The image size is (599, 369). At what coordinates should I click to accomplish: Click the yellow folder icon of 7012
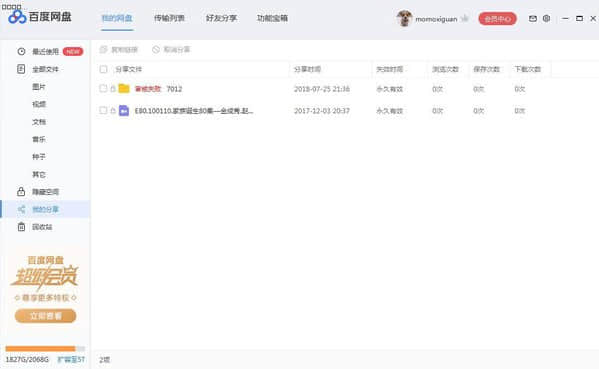[124, 89]
